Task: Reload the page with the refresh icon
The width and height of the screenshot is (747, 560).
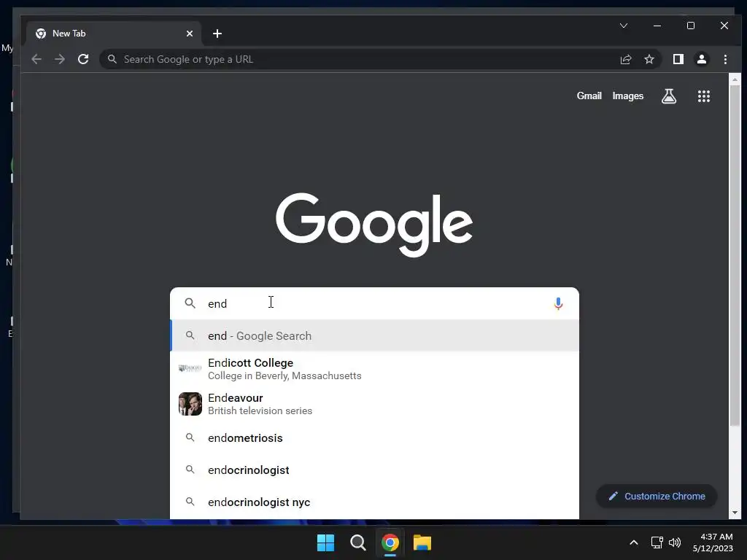Action: (x=83, y=59)
